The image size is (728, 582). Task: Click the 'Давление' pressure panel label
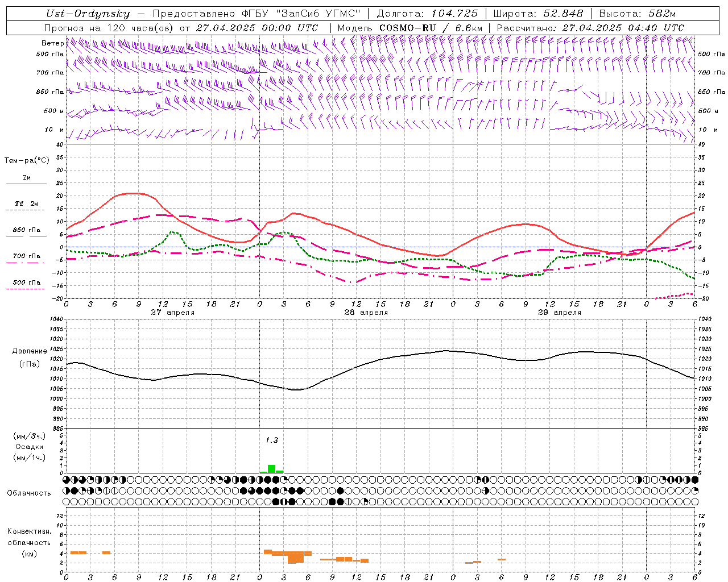pyautogui.click(x=30, y=351)
